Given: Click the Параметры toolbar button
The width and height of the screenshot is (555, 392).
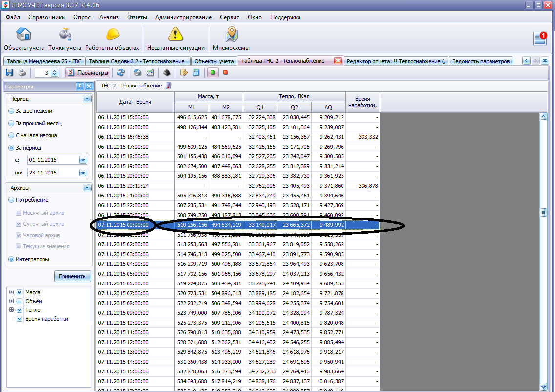Looking at the screenshot, I should (88, 73).
